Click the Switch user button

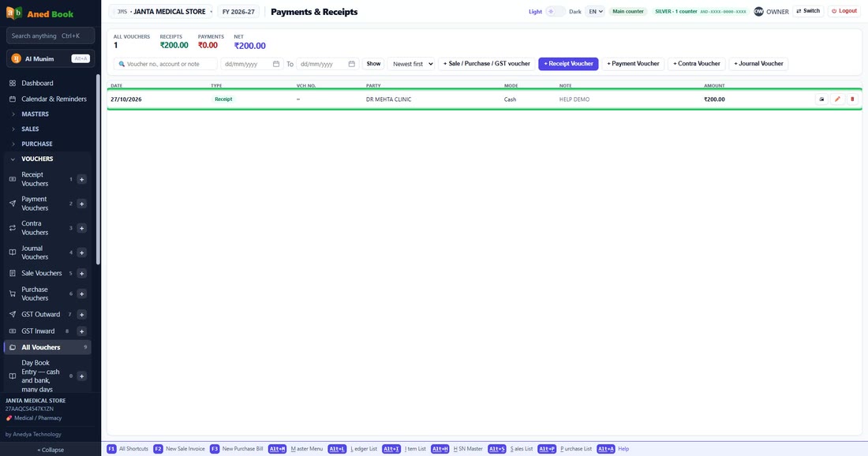(x=808, y=11)
